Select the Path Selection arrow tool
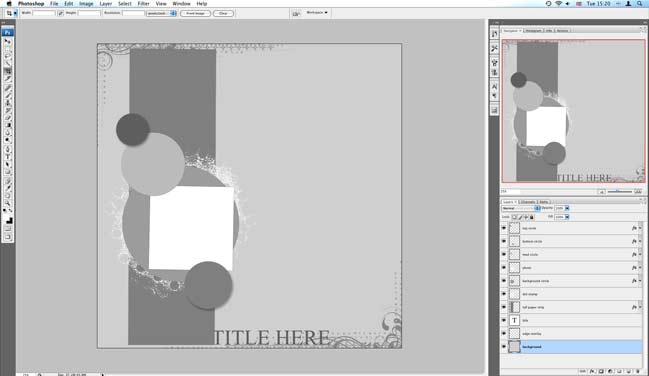 [x=7, y=164]
